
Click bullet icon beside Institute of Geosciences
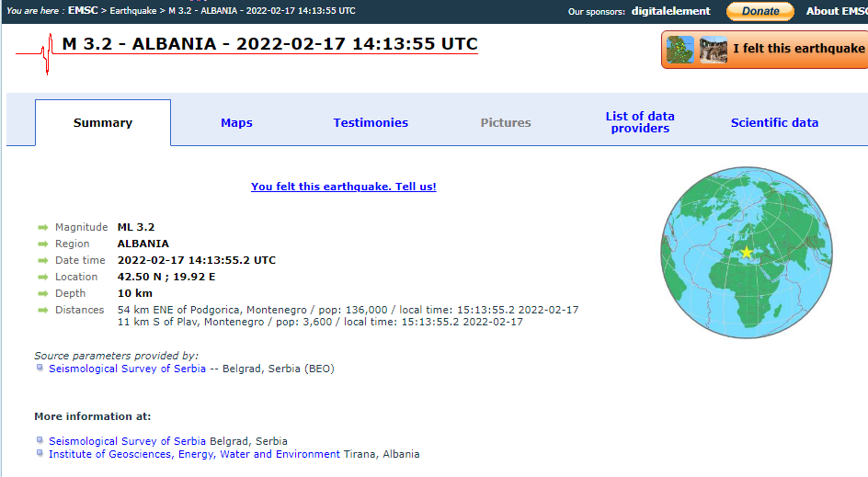tap(40, 453)
